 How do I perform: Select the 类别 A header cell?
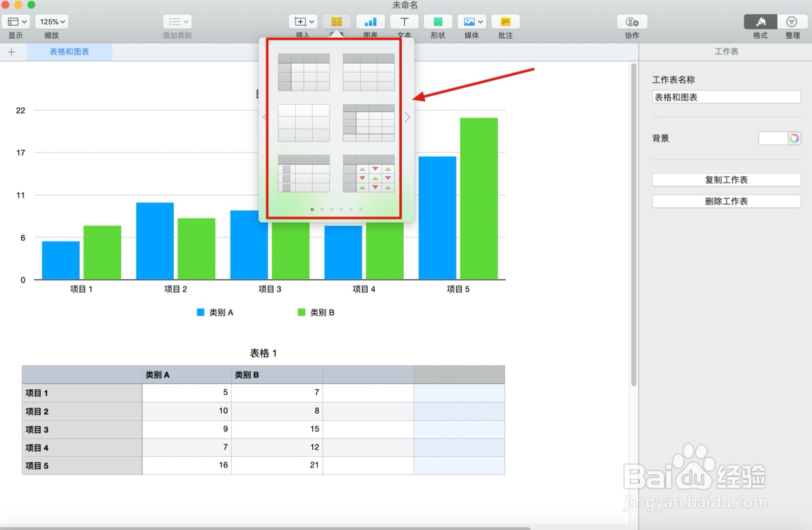click(187, 375)
